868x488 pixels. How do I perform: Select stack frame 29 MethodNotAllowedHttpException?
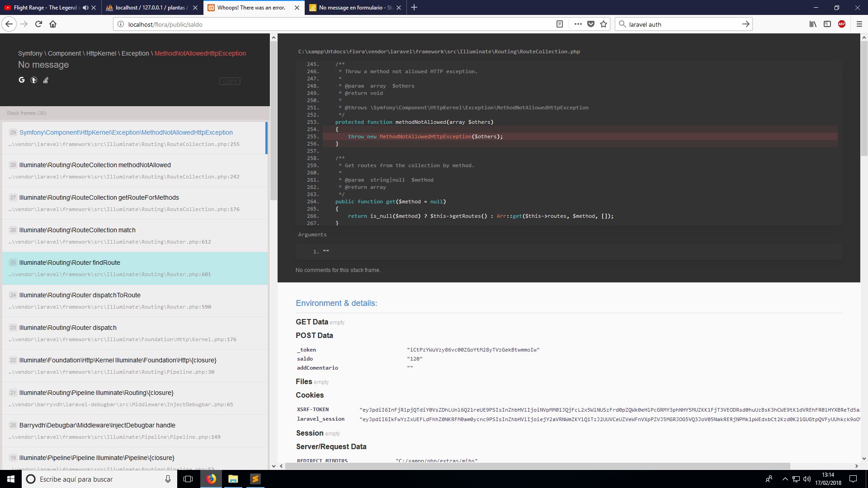tap(135, 138)
